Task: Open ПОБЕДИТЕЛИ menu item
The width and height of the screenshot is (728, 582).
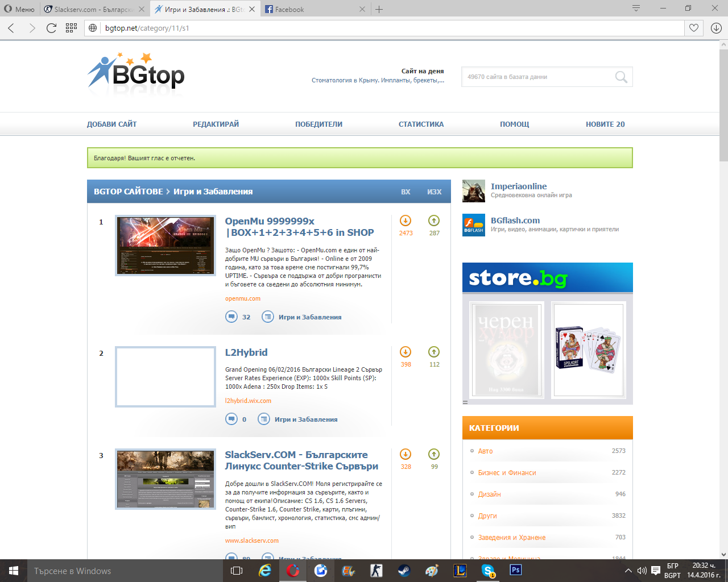Action: [318, 124]
